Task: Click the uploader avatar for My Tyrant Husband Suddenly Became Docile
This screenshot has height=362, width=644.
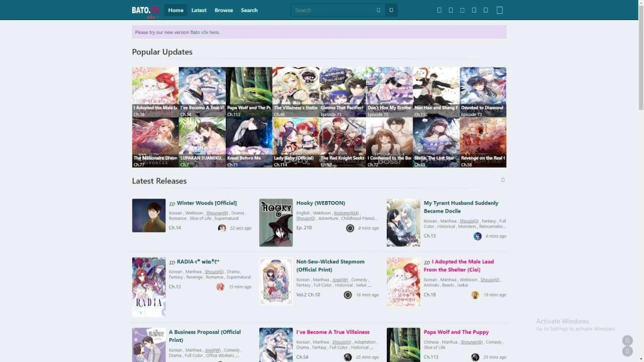Action: pos(477,236)
